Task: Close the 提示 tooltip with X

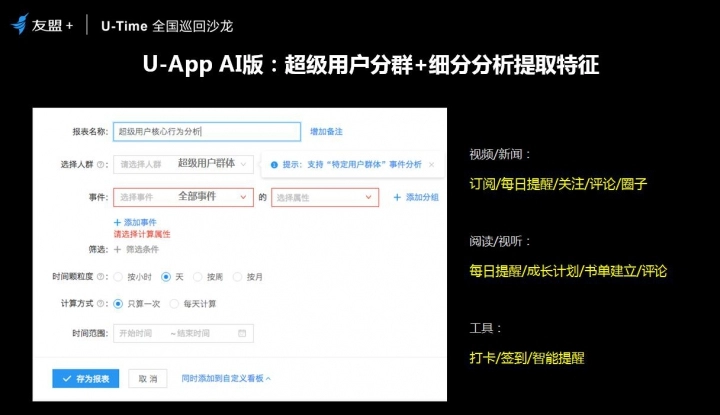Action: pyautogui.click(x=431, y=164)
